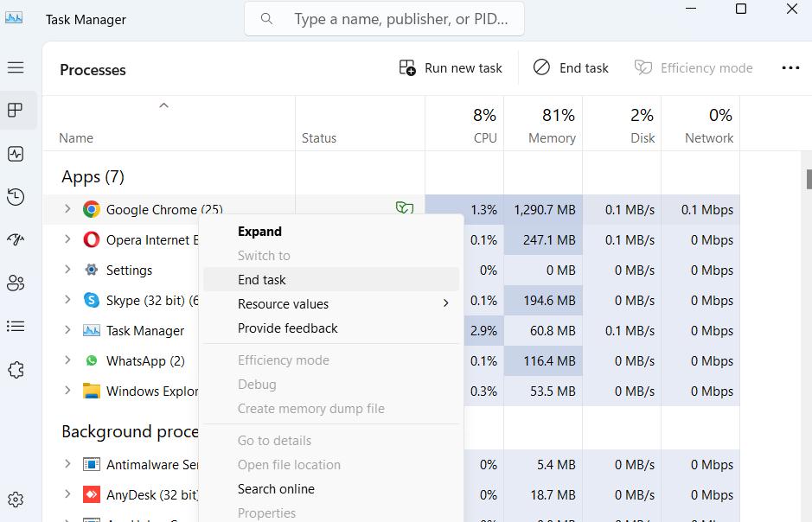Image resolution: width=812 pixels, height=522 pixels.
Task: Click the Task Manager process icon
Action: pyautogui.click(x=92, y=330)
